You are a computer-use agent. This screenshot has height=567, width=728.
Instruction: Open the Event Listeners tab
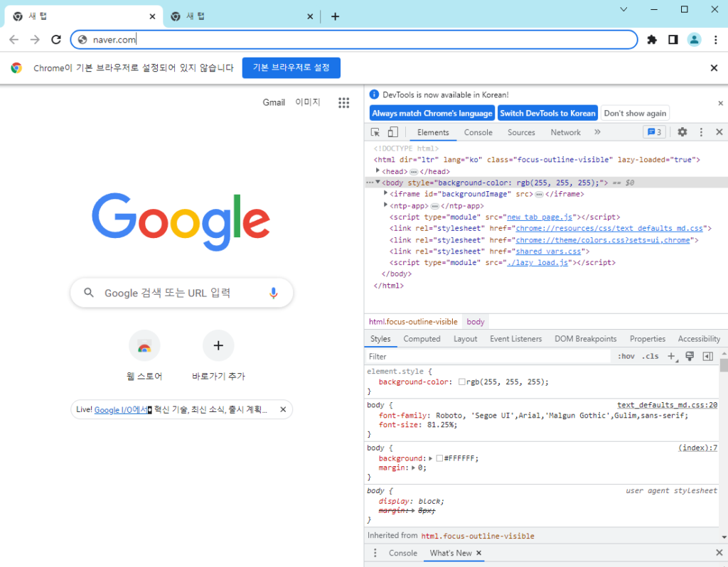pyautogui.click(x=516, y=339)
